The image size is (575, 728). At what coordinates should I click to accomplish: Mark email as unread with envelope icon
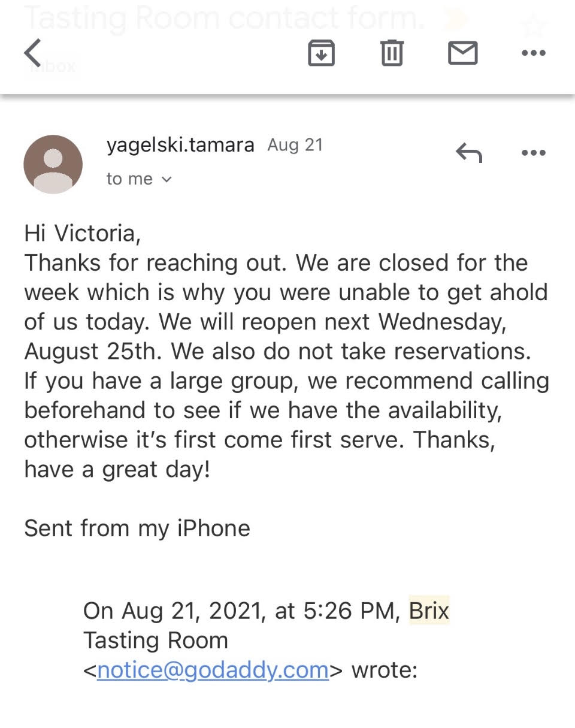point(462,53)
